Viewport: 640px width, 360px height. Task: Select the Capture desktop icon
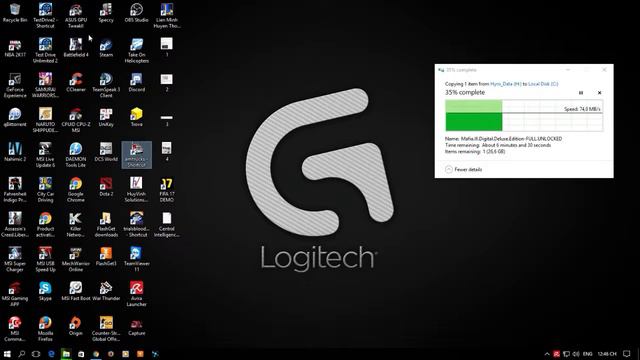(x=136, y=327)
